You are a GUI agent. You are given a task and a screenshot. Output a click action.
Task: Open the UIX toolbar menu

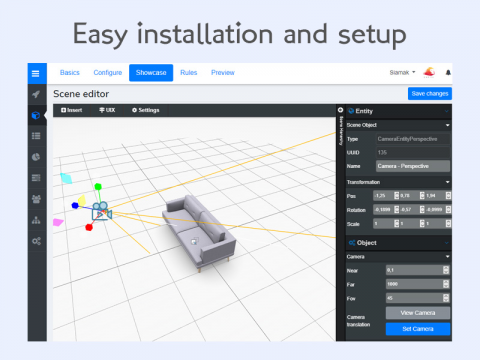107,110
